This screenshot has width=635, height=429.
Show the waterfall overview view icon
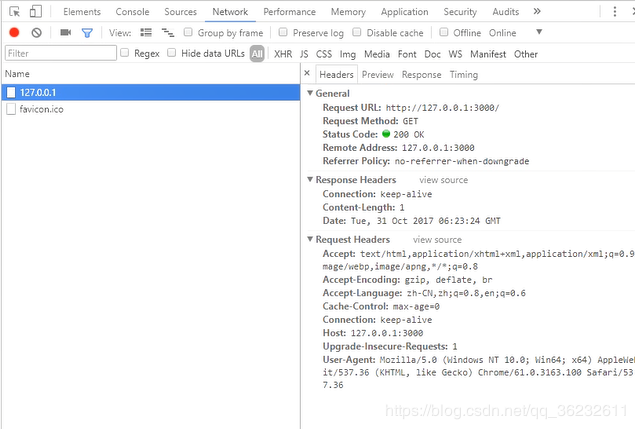(168, 32)
